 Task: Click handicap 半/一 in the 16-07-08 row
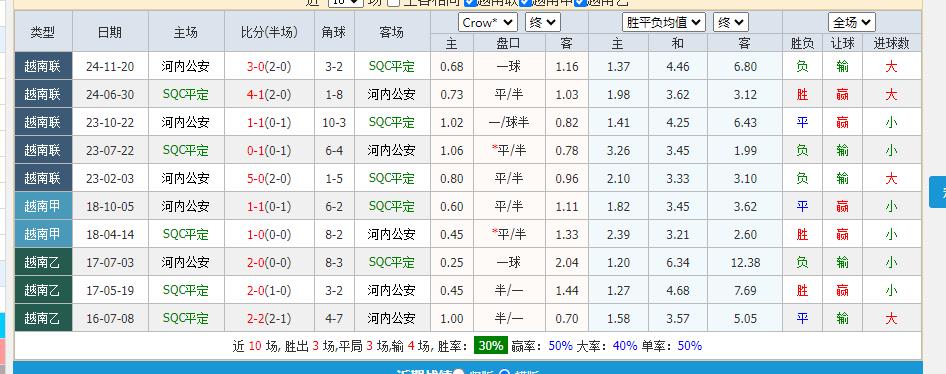[509, 318]
